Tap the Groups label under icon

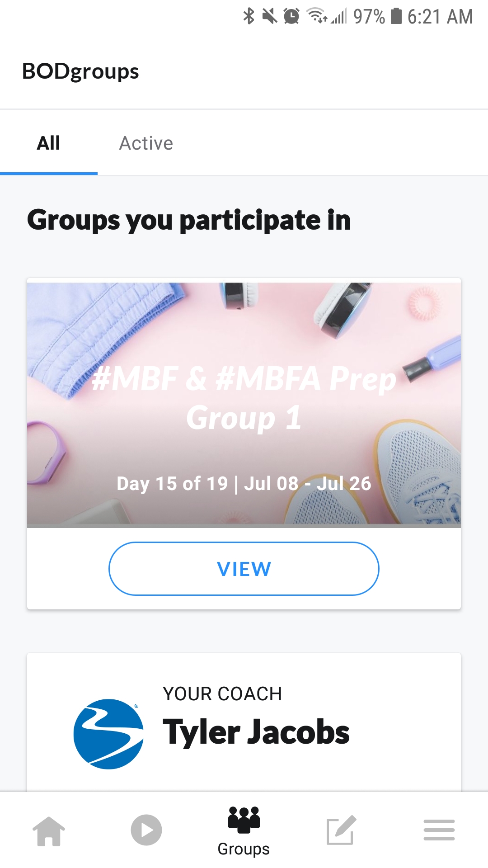click(244, 849)
